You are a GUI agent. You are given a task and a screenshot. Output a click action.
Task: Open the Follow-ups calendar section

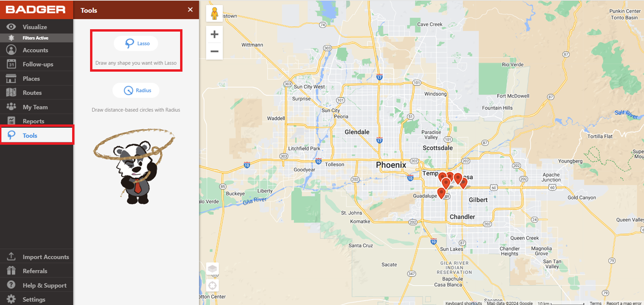(x=36, y=64)
